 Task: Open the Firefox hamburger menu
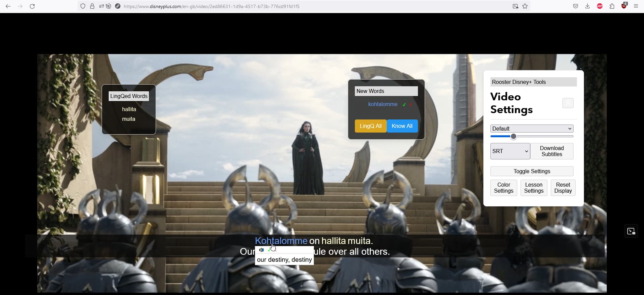coord(636,6)
